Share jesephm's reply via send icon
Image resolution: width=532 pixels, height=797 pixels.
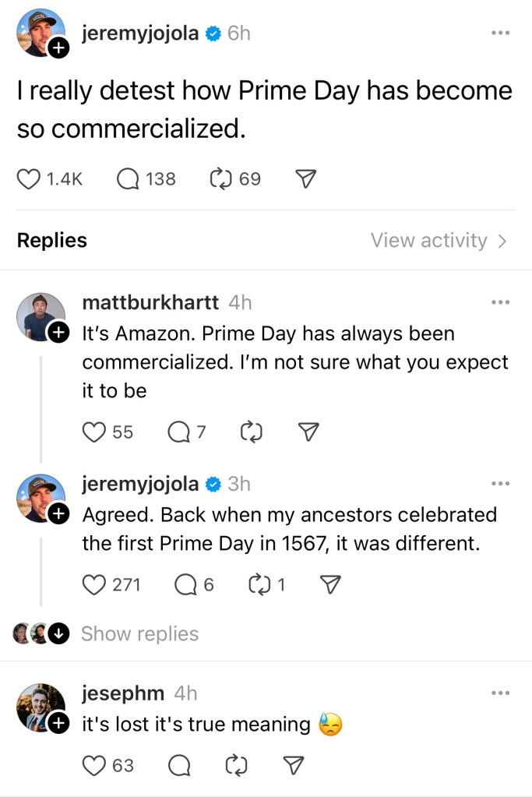(x=293, y=766)
